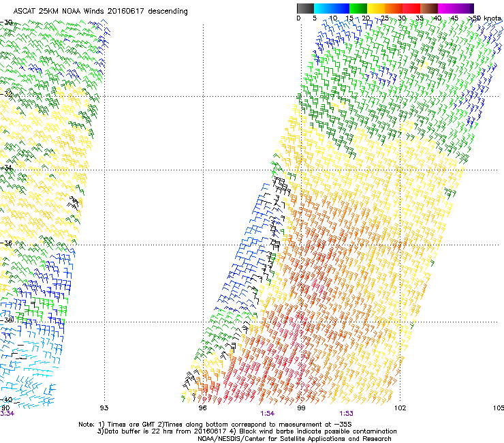Click the yellow 20-25 knots legend segment
504x443 pixels.
pos(376,8)
